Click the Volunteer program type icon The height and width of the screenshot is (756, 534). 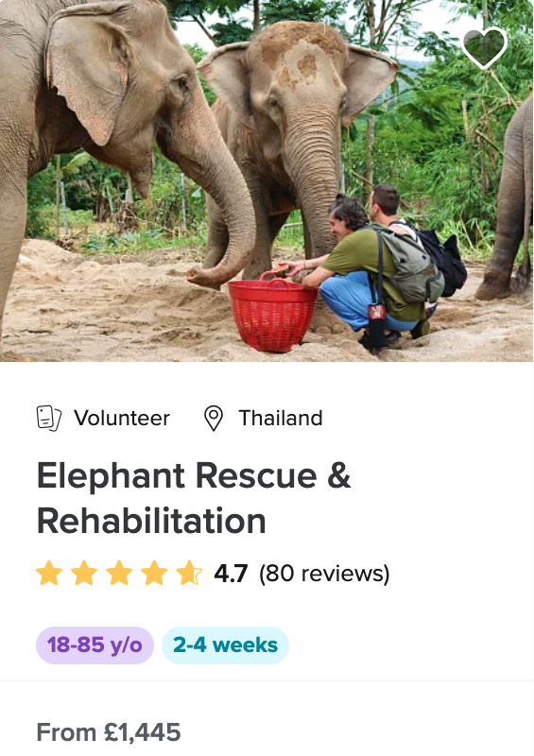tap(49, 418)
